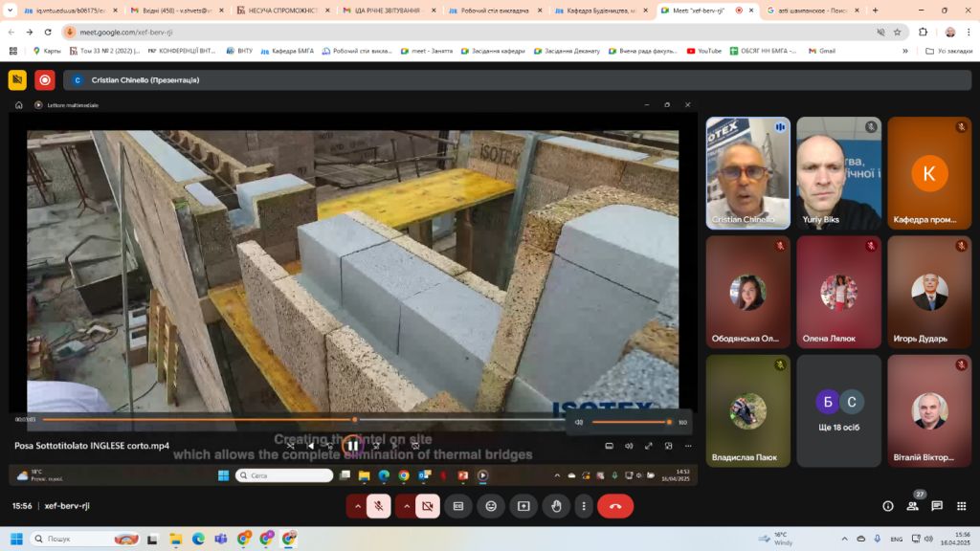980x551 pixels.
Task: Expand video settings arrow beside camera
Action: click(406, 506)
